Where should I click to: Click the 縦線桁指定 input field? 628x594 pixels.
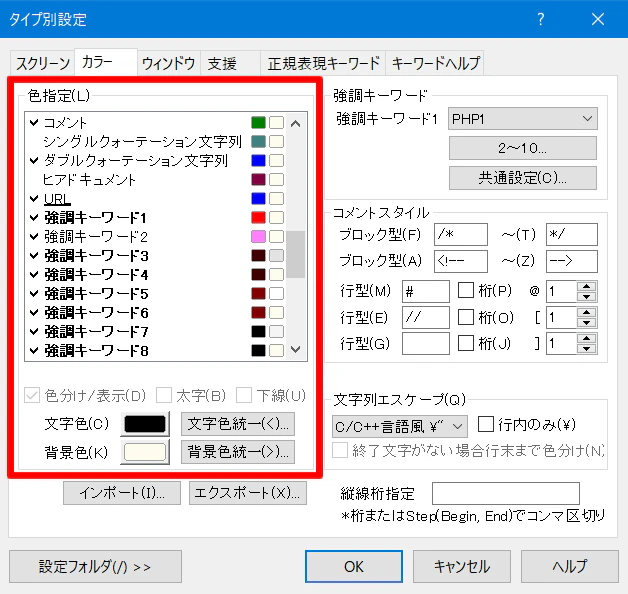(506, 493)
